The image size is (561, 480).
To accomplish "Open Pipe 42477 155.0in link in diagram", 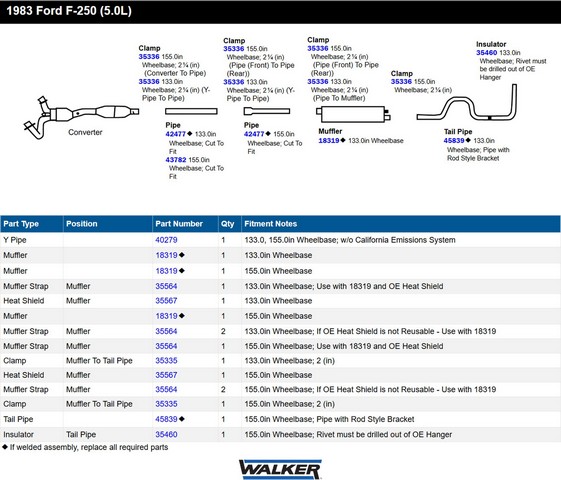I will 254,134.
